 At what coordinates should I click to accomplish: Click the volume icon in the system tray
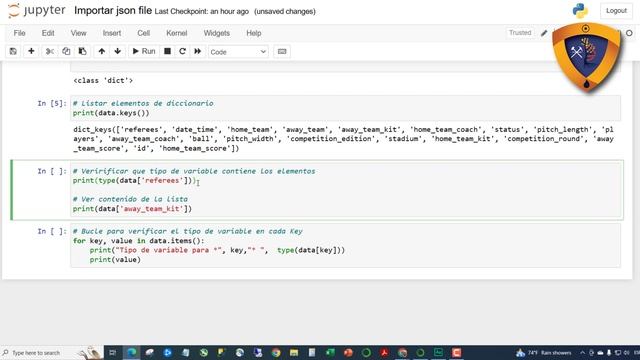626,353
